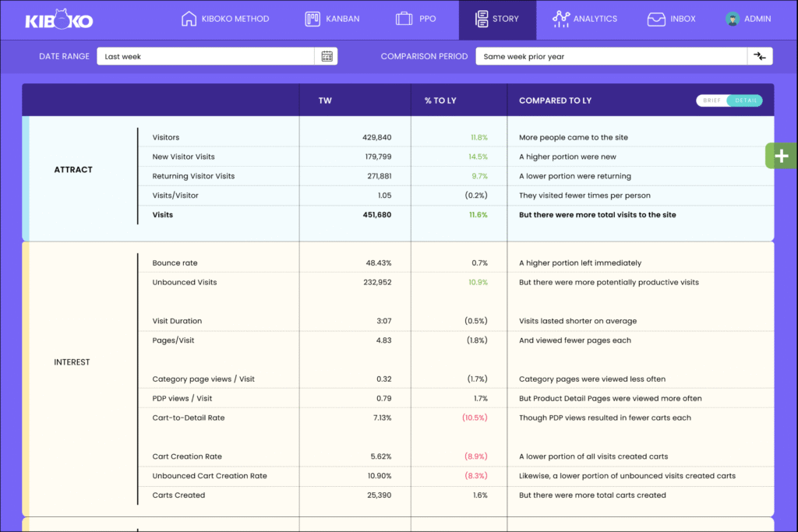Click the 'TW' column header
The image size is (798, 532).
click(x=325, y=100)
